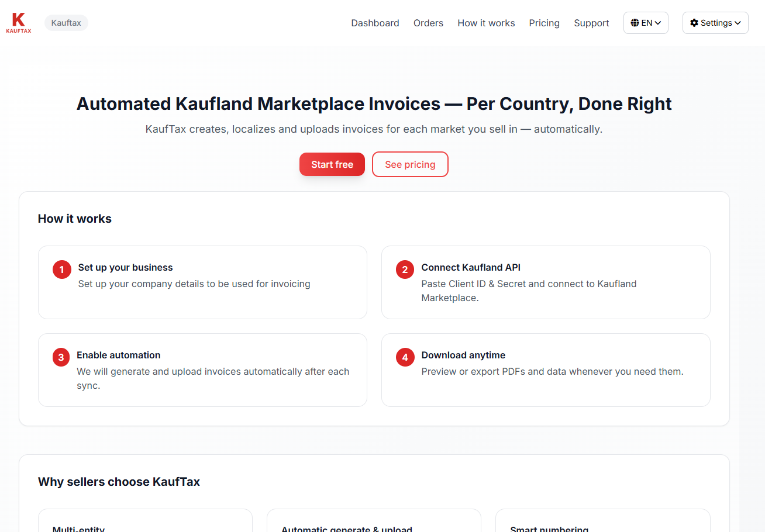Click the Kauftax pill badge in header
Viewport: 765px width, 532px height.
pos(66,22)
